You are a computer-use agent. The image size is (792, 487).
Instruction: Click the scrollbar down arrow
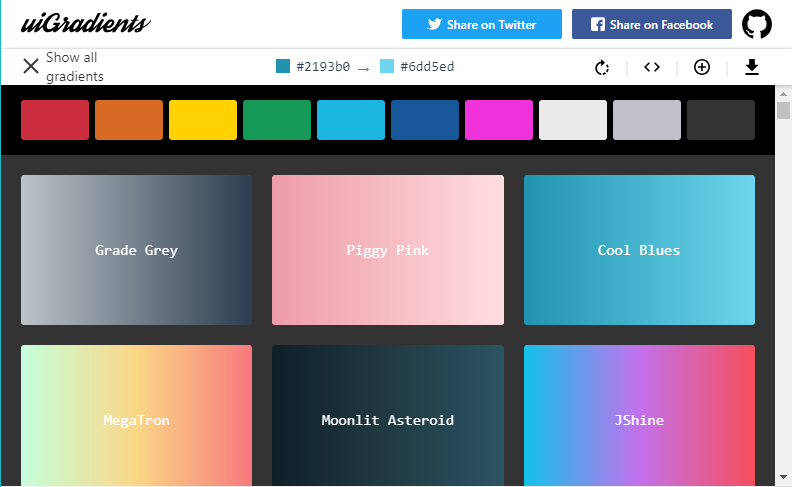point(783,477)
